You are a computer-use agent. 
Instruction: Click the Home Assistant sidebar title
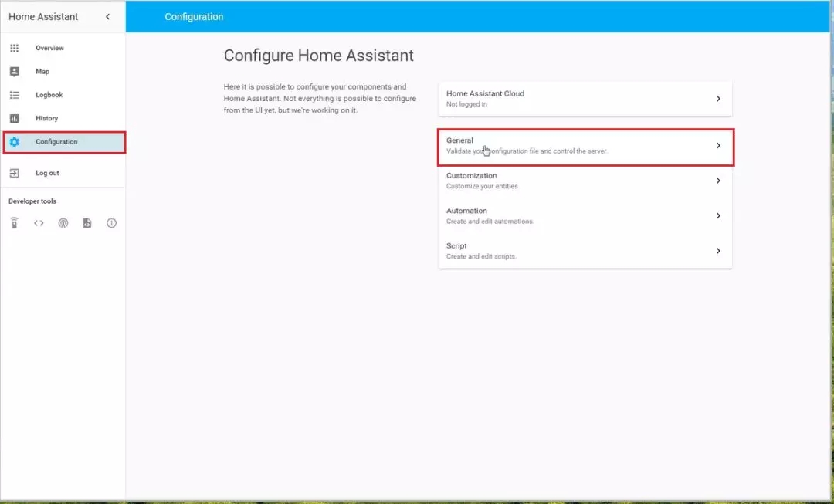click(43, 16)
